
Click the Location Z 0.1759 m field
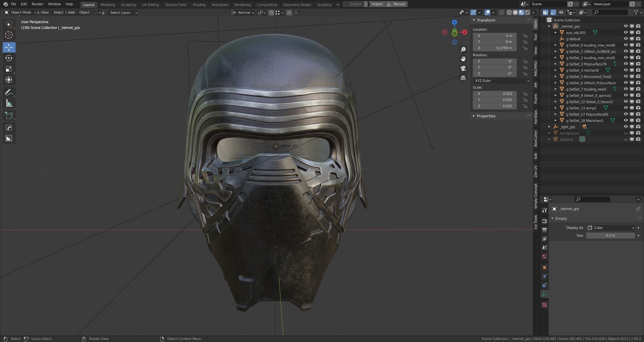click(495, 48)
